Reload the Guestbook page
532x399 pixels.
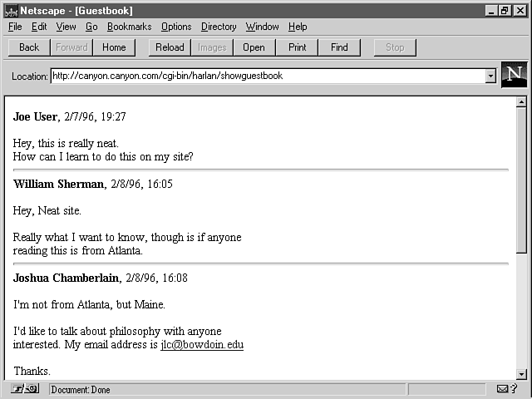pyautogui.click(x=170, y=47)
